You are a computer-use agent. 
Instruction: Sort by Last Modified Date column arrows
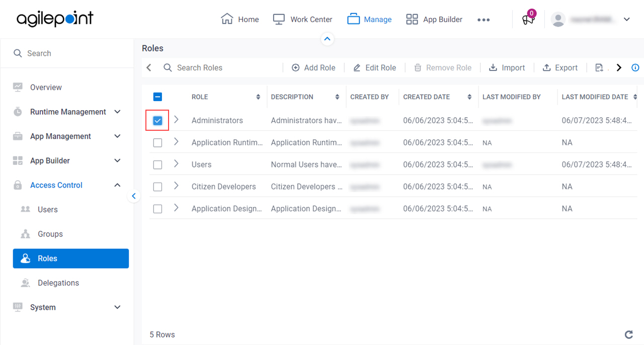(634, 97)
